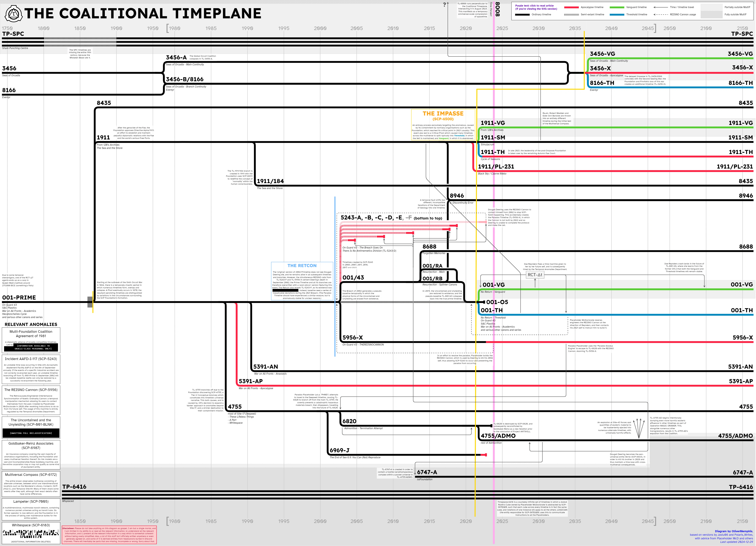This screenshot has width=756, height=546.
Task: Click the question mark symbol at top
Action: pos(444,5)
